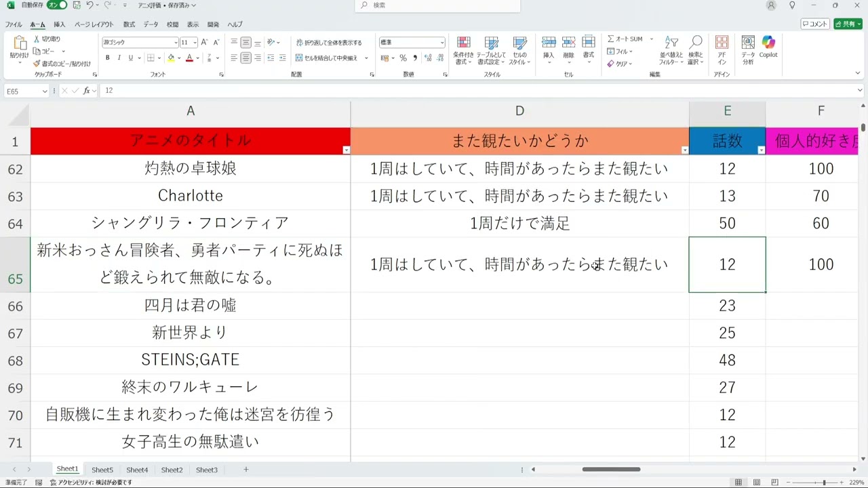Image resolution: width=868 pixels, height=488 pixels.
Task: Click the yellow fill color bucket
Action: tap(171, 58)
